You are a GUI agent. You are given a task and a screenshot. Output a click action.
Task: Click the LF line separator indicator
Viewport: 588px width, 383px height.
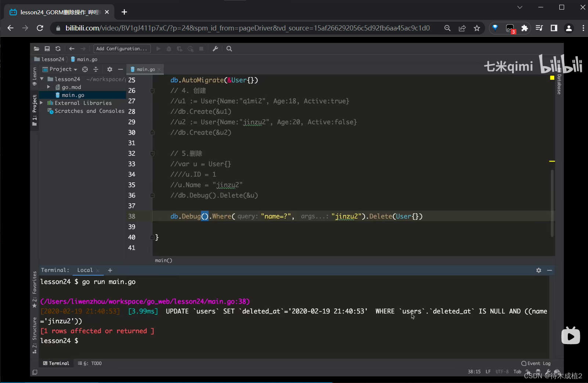[488, 372]
